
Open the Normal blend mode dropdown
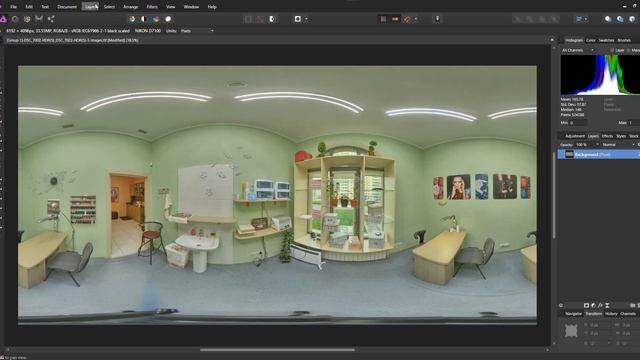618,144
